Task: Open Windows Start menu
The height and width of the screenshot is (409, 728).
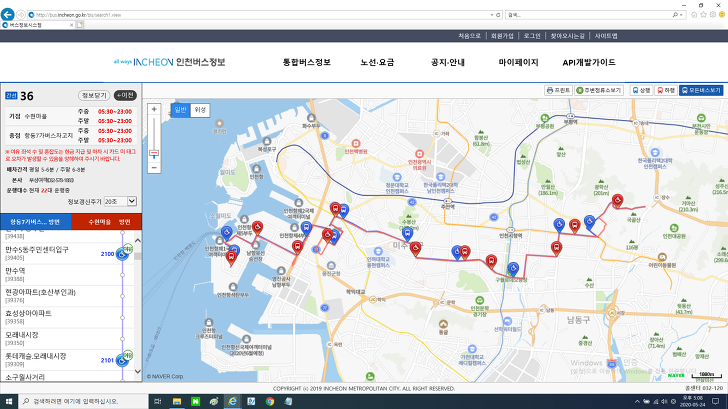Action: (9, 401)
